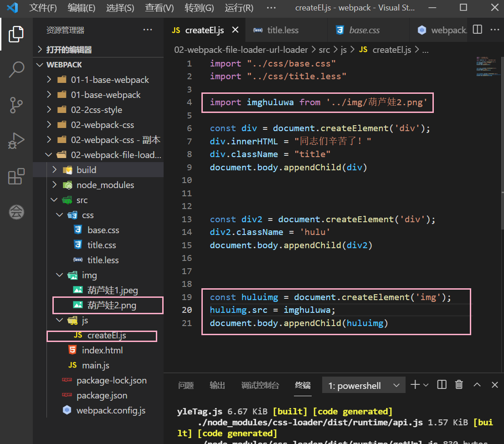
Task: Split the editor to the right
Action: click(x=477, y=30)
